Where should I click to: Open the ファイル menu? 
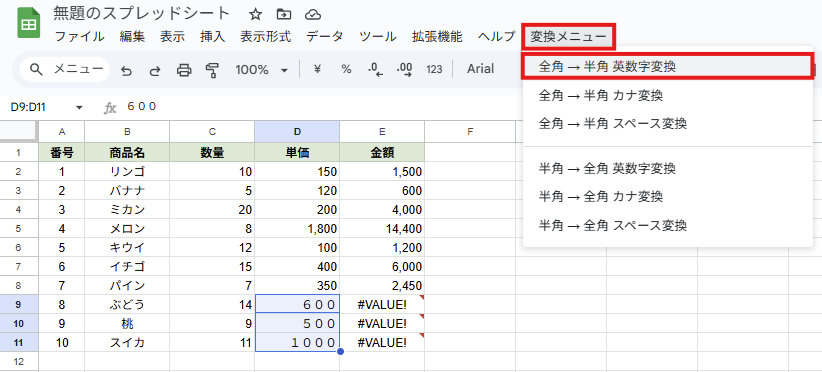80,37
